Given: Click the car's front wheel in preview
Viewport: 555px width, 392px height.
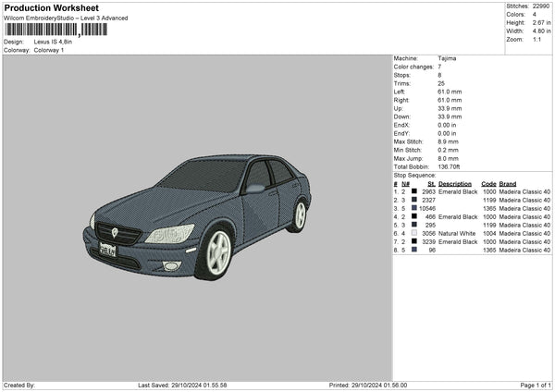Looking at the screenshot, I should pyautogui.click(x=217, y=253).
